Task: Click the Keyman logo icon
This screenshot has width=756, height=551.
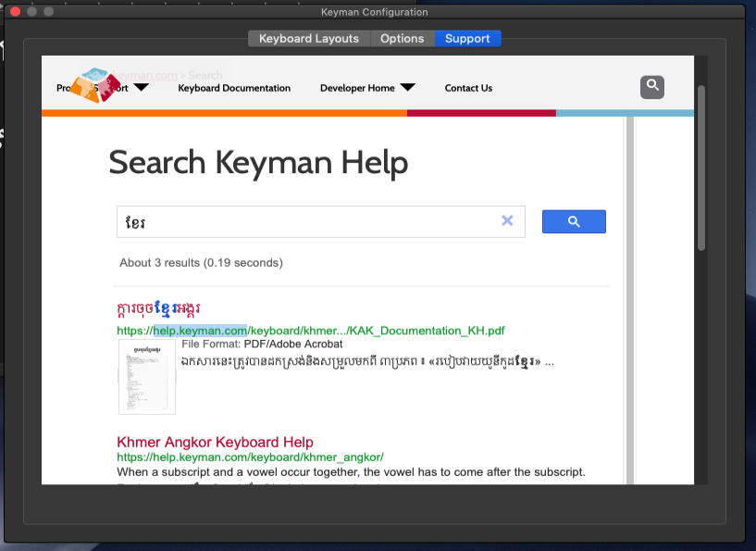Action: (95, 85)
